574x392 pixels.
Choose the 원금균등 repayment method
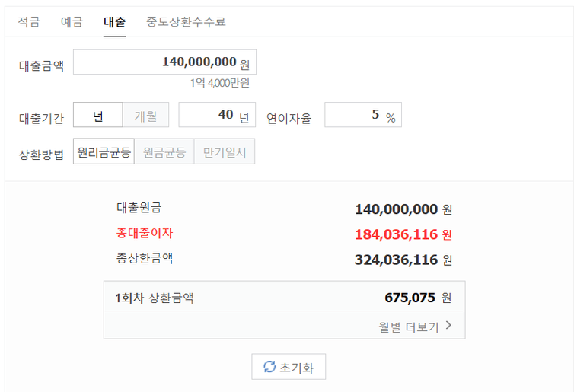164,151
